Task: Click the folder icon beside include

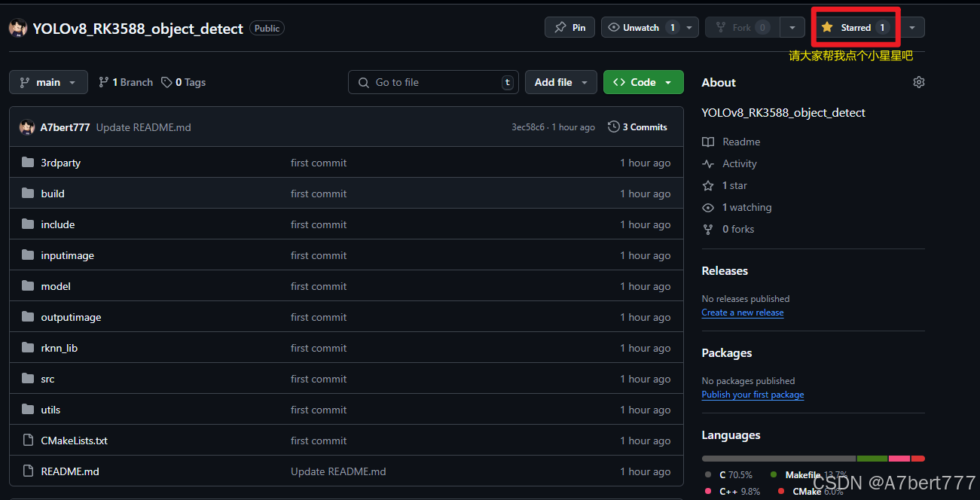Action: pos(28,224)
